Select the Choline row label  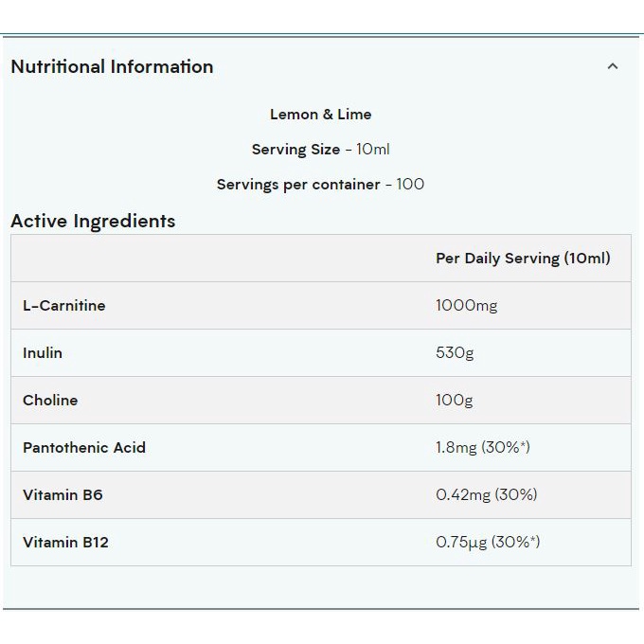[x=50, y=401]
